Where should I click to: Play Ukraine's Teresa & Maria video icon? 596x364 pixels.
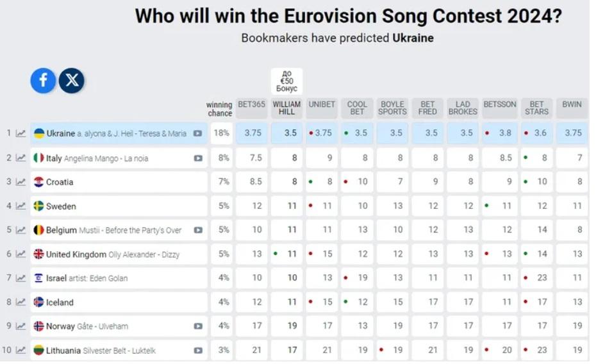pyautogui.click(x=197, y=133)
